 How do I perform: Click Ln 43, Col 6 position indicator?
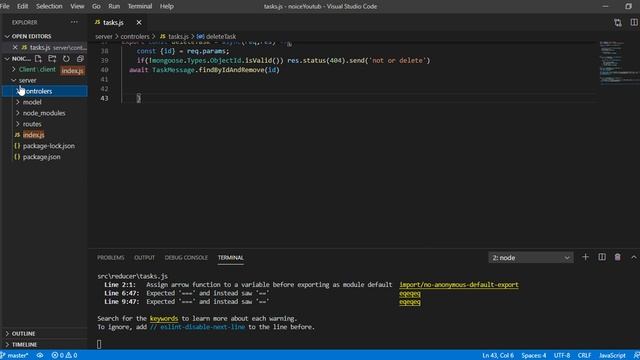click(x=498, y=355)
